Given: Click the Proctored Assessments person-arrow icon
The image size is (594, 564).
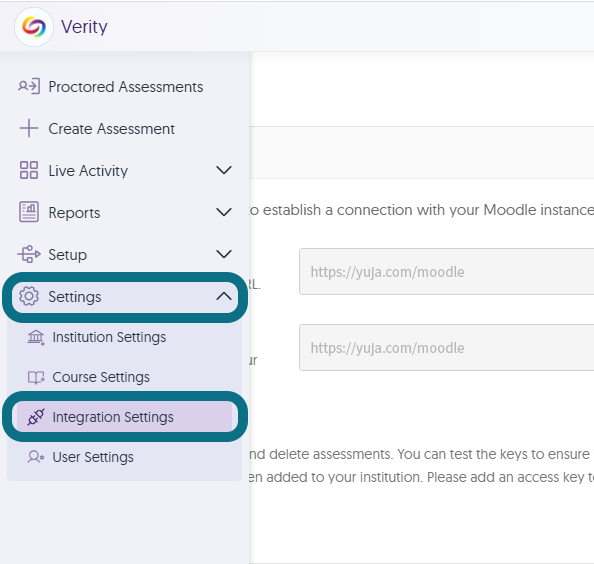Looking at the screenshot, I should coord(29,86).
